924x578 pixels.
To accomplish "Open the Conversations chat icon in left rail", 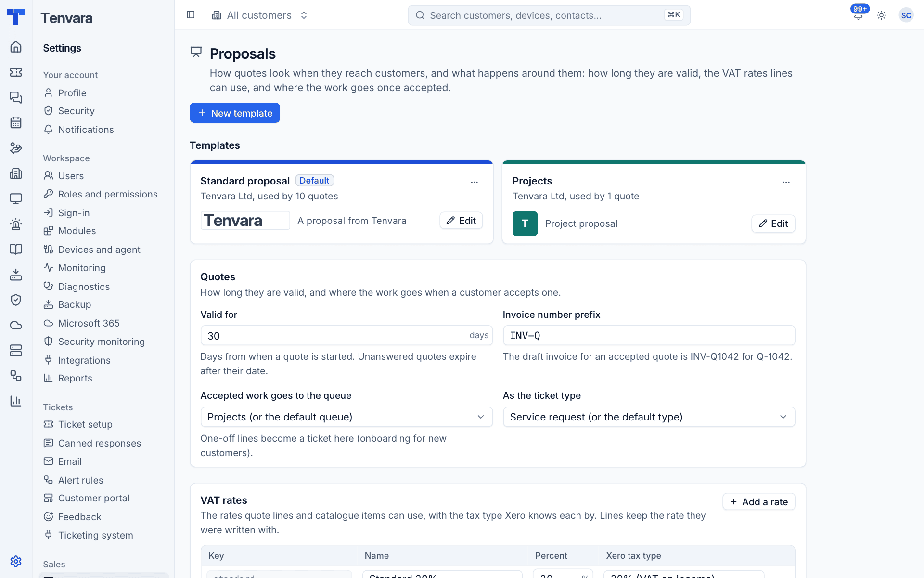I will [16, 97].
